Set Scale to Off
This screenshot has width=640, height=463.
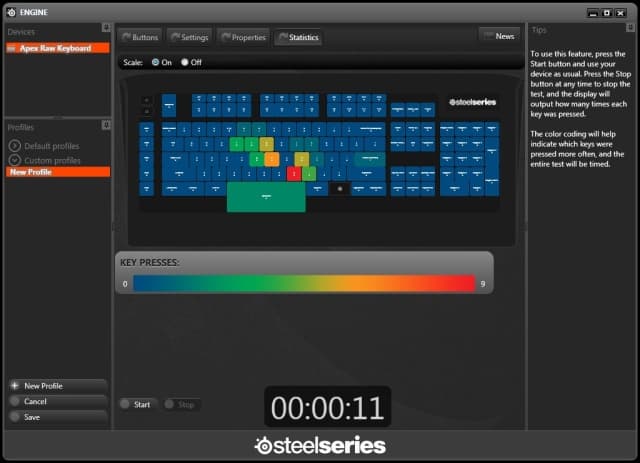185,62
